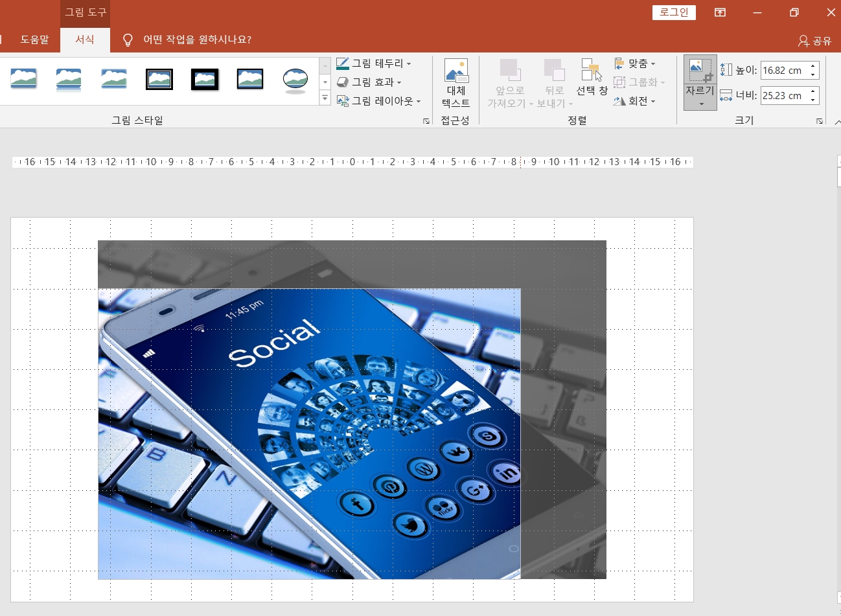Decrease the picture height with down spinner
The width and height of the screenshot is (841, 616).
[x=813, y=74]
